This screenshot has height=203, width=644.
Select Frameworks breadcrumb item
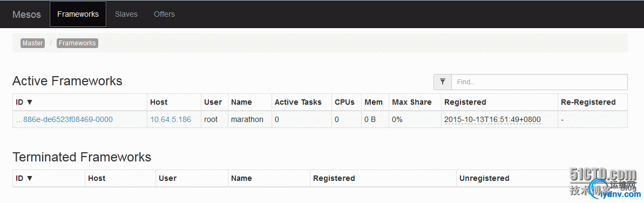[x=77, y=43]
